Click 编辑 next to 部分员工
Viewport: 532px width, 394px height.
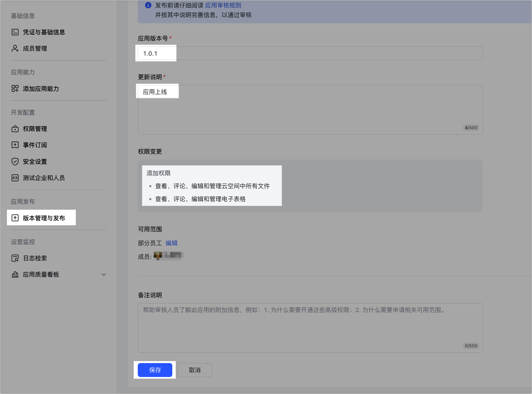click(172, 243)
